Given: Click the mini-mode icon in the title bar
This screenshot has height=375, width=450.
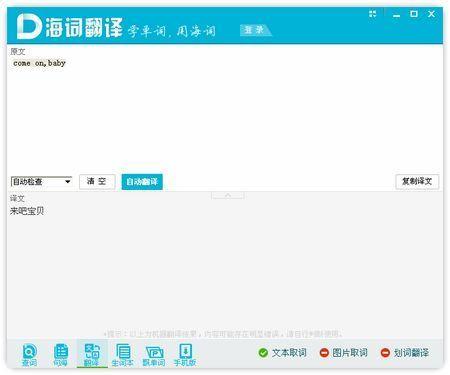Looking at the screenshot, I should (372, 14).
